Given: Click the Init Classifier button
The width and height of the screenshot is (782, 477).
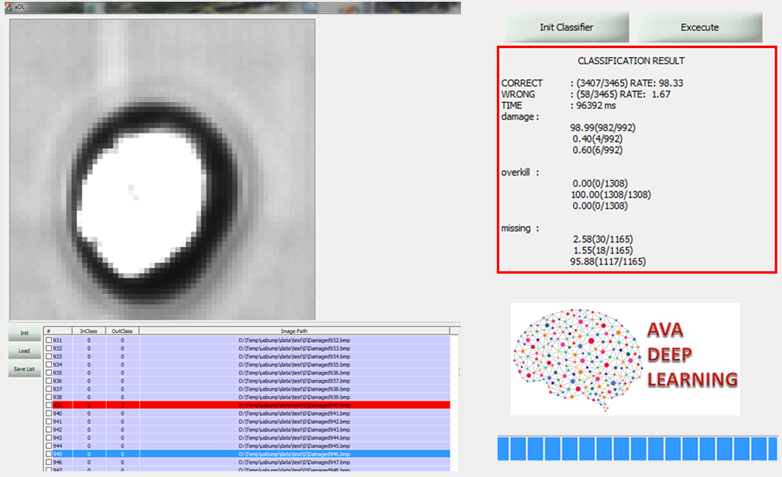Looking at the screenshot, I should click(566, 27).
